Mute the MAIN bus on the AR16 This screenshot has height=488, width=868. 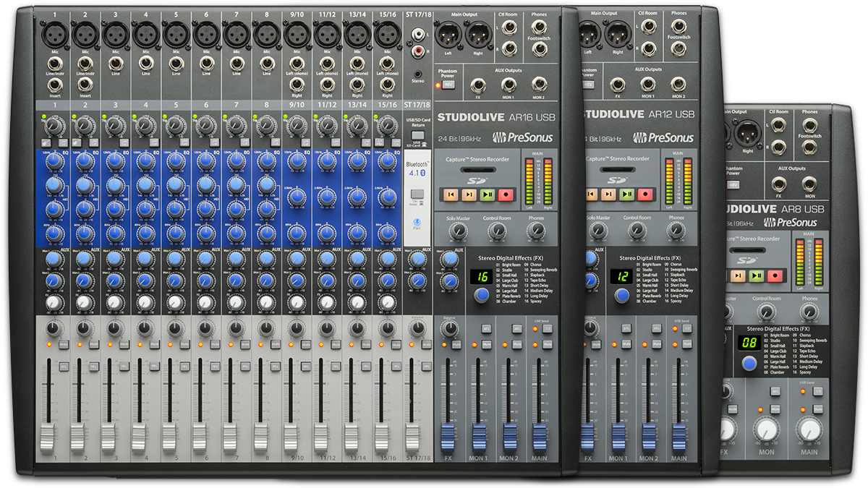click(x=548, y=344)
